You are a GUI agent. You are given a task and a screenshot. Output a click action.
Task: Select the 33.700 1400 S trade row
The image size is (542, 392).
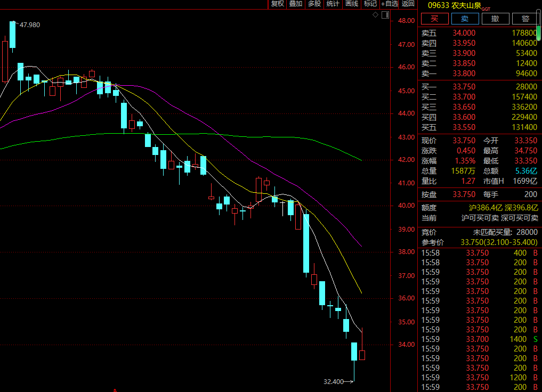[x=480, y=339]
